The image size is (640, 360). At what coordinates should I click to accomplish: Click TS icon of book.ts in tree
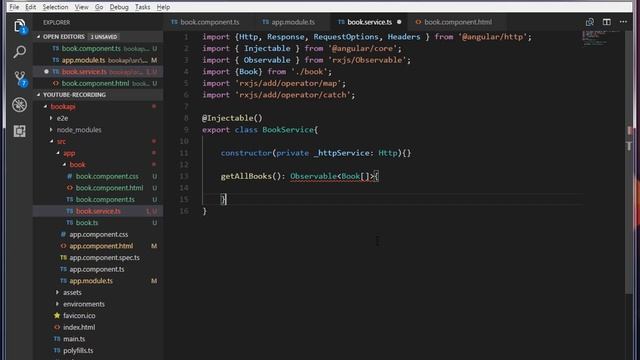[x=69, y=222]
